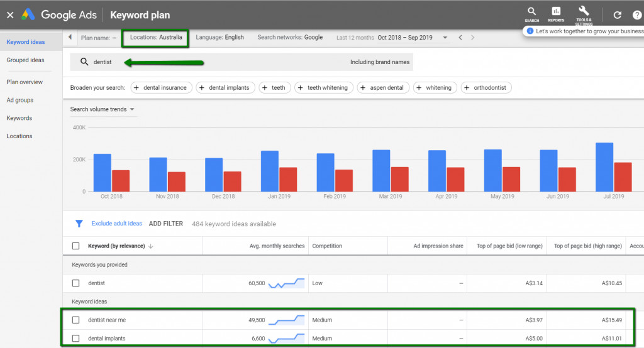Image resolution: width=644 pixels, height=348 pixels.
Task: Go to previous date range with left chevron
Action: [x=460, y=37]
